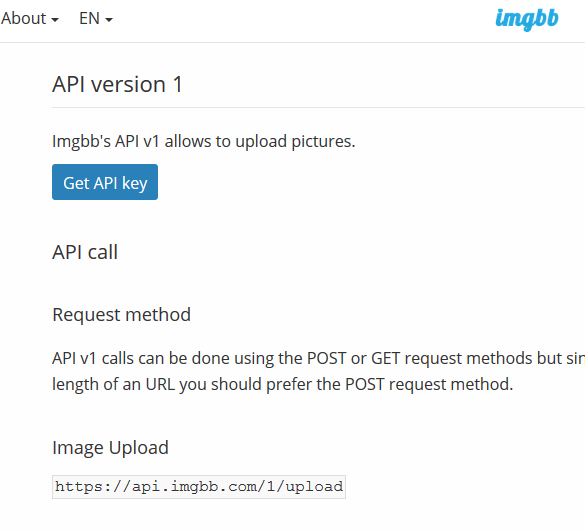Click 'prefer the POST request method' text
The width and height of the screenshot is (585, 531).
coord(390,384)
